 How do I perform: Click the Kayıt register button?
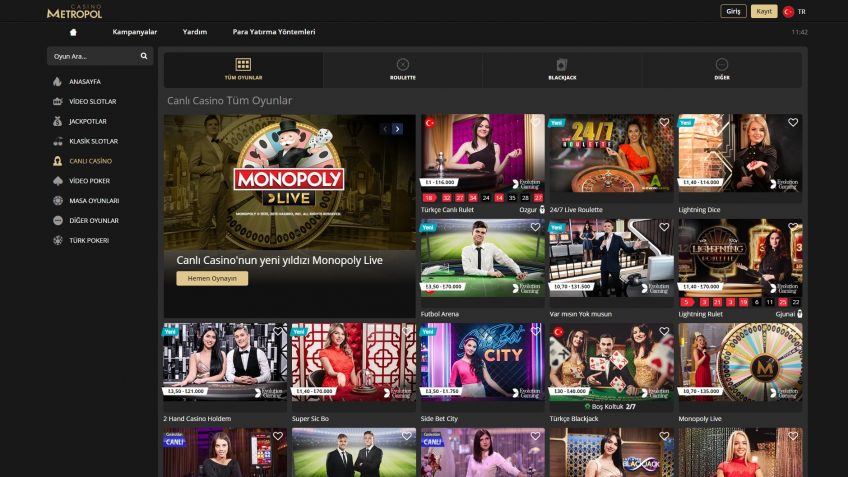pyautogui.click(x=764, y=12)
